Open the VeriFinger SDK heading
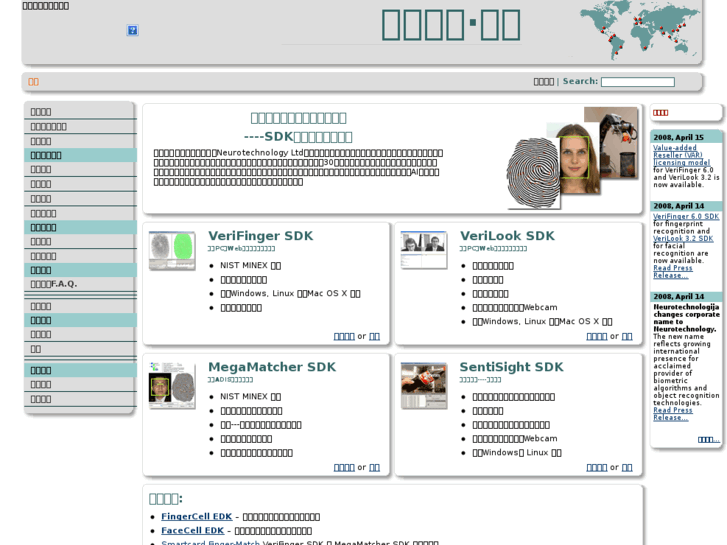The height and width of the screenshot is (545, 727). (x=261, y=236)
